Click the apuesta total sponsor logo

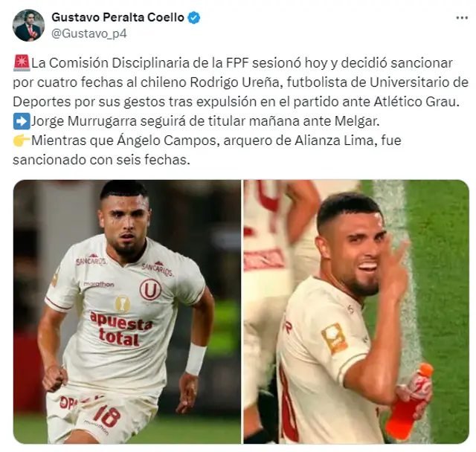point(120,329)
